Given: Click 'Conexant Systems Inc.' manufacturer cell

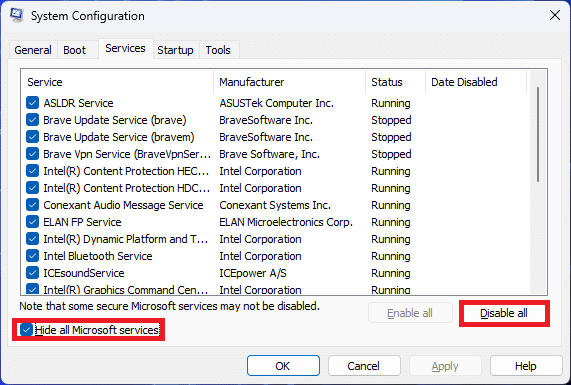Looking at the screenshot, I should coord(275,205).
